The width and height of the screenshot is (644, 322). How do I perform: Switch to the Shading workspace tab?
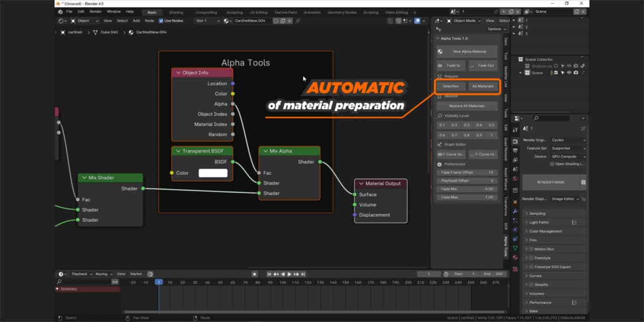[176, 12]
